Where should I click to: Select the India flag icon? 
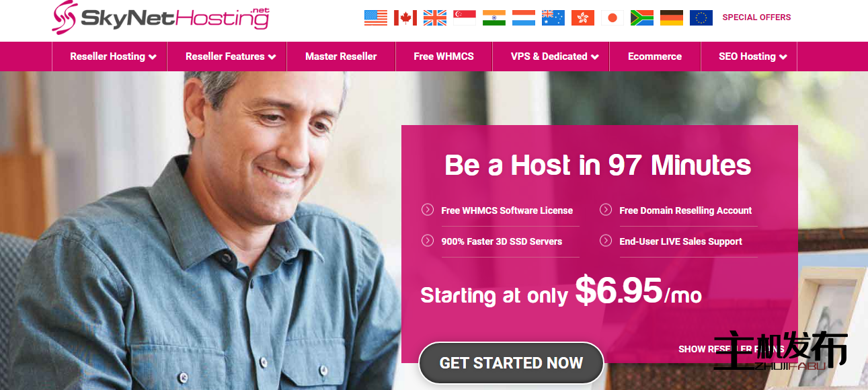pos(494,17)
